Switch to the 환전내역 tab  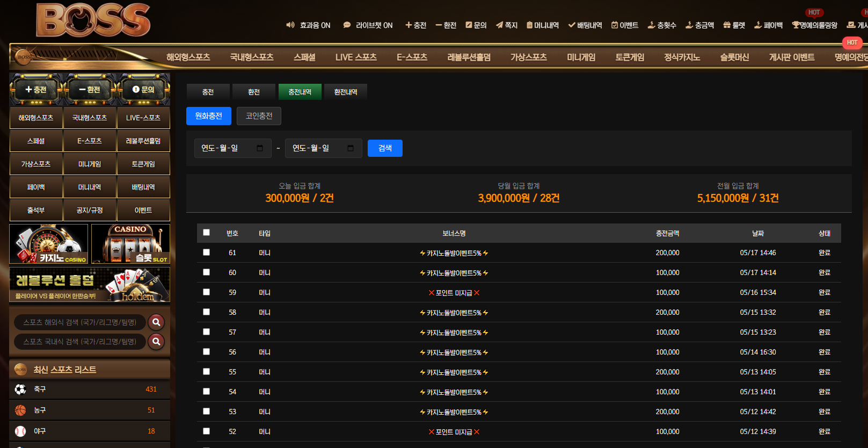(x=346, y=92)
